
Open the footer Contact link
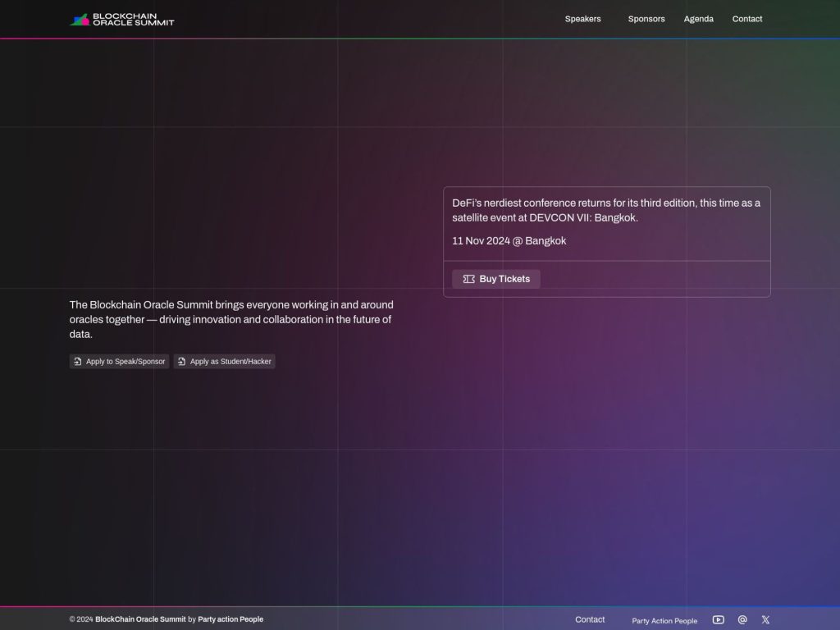[590, 619]
